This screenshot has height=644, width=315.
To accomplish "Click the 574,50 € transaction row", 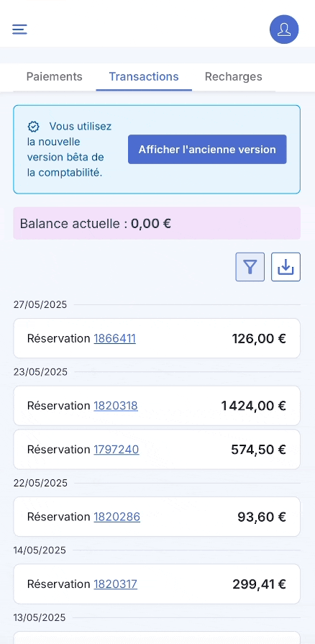I will (157, 450).
